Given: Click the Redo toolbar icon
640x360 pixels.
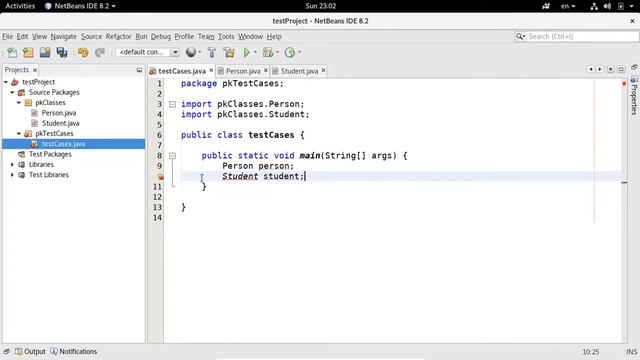Looking at the screenshot, I should click(100, 52).
